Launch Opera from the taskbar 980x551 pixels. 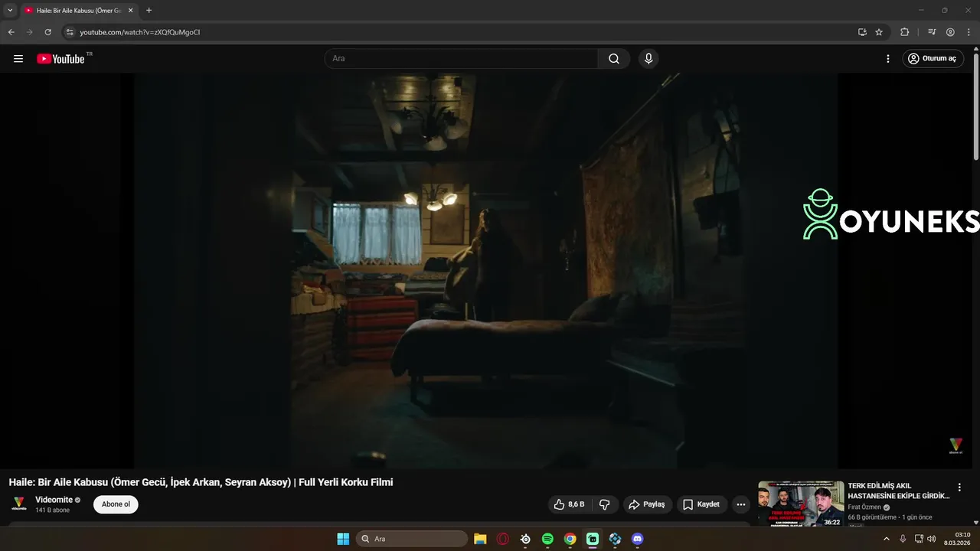(502, 539)
